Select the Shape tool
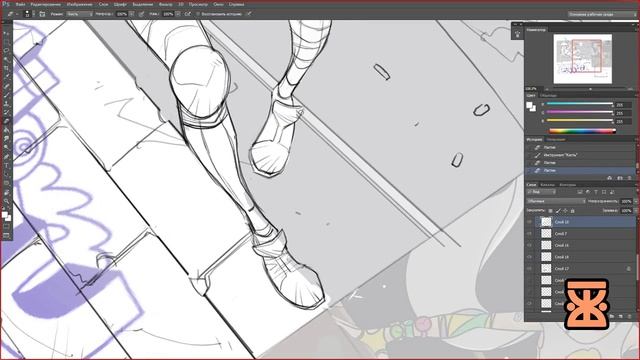640x360 pixels. coord(7,183)
